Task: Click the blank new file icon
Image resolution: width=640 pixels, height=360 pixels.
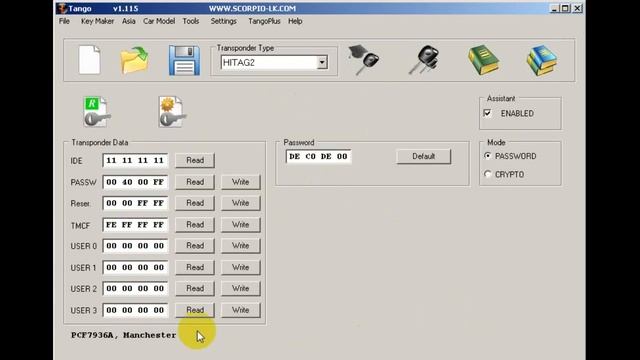Action: point(89,60)
